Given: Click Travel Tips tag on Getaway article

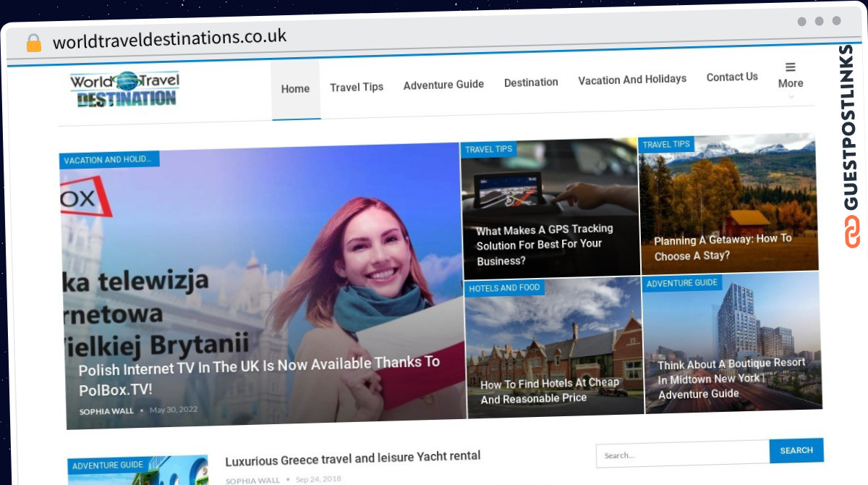Looking at the screenshot, I should [666, 144].
